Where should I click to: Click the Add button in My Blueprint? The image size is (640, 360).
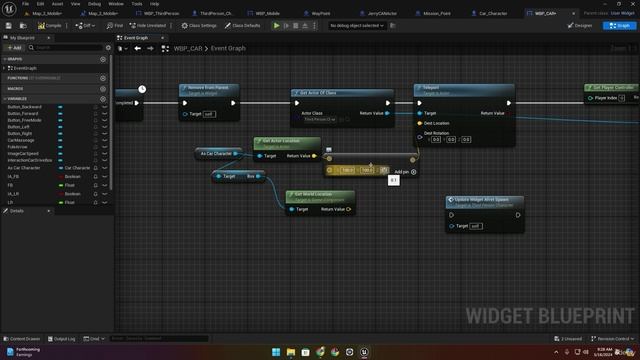click(x=14, y=48)
